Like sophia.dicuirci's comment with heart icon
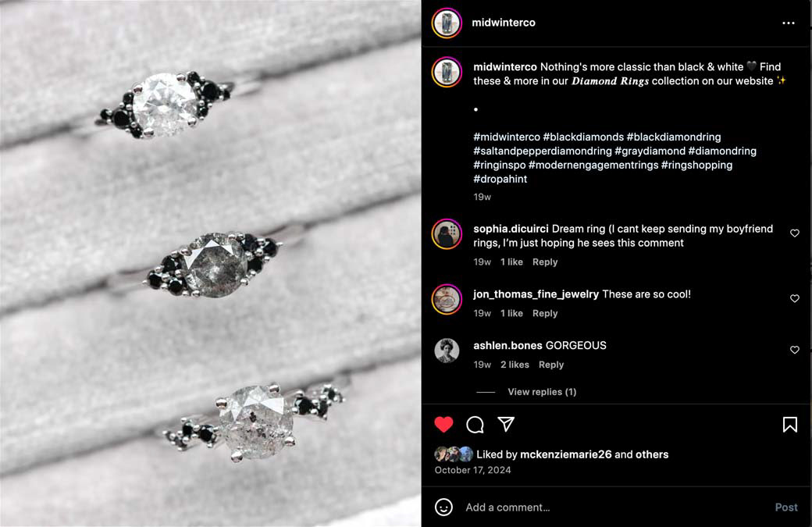The height and width of the screenshot is (527, 812). coord(794,233)
